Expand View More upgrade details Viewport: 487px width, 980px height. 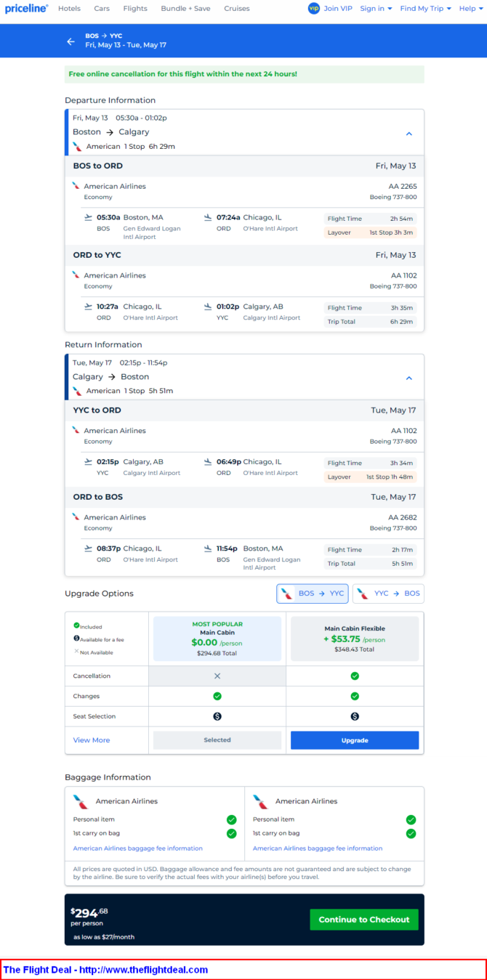point(92,740)
